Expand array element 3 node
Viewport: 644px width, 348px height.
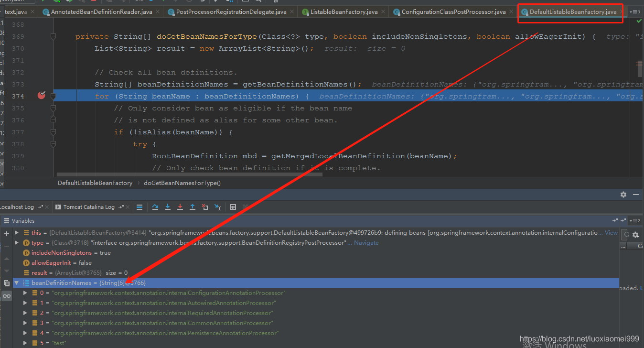point(25,323)
